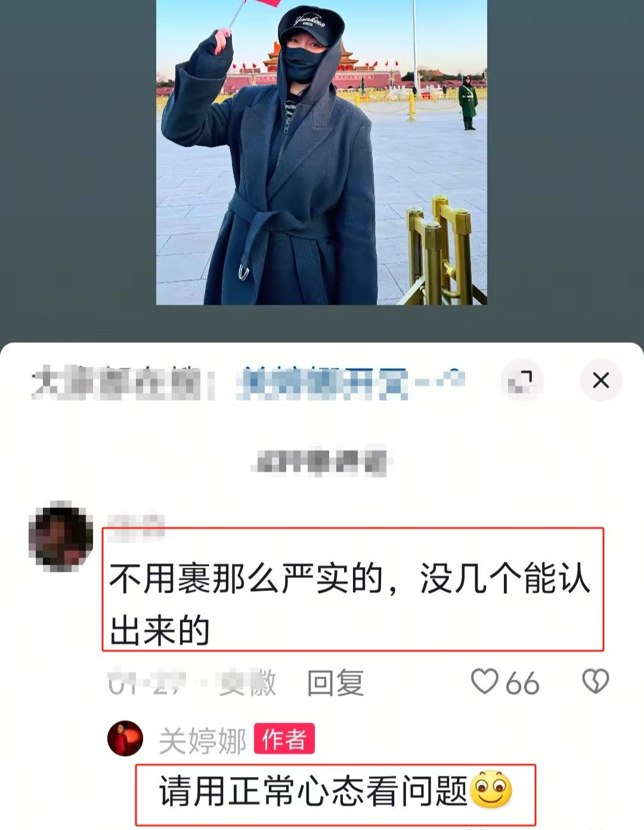This screenshot has width=644, height=830.
Task: Like the comment with 66 likes
Action: 484,681
